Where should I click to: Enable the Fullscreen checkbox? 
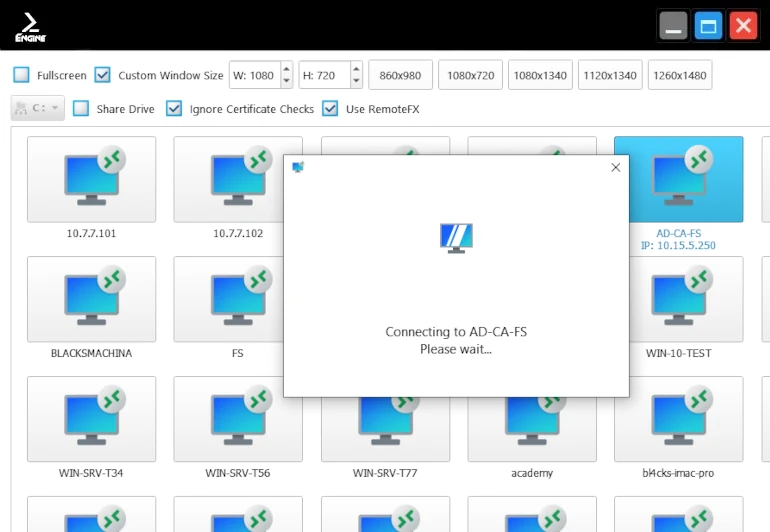21,75
